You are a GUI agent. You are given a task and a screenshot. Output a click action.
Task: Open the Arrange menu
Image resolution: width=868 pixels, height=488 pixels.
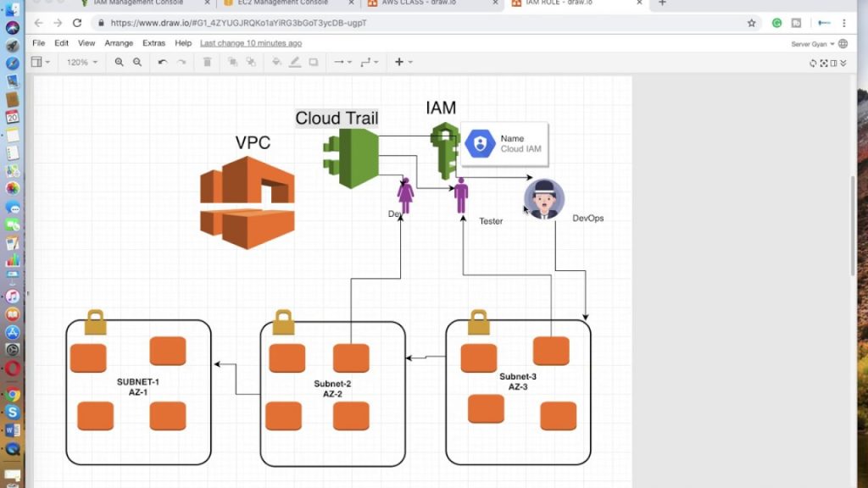click(x=119, y=42)
